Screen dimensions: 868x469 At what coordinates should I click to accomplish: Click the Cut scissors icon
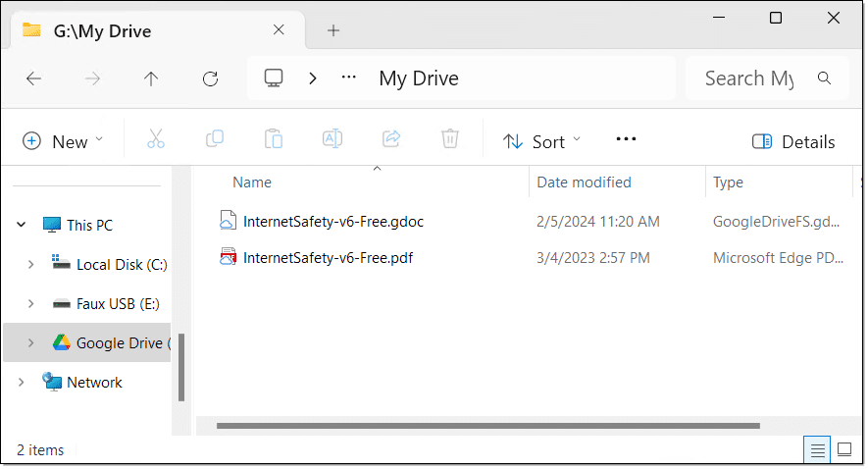click(x=156, y=139)
